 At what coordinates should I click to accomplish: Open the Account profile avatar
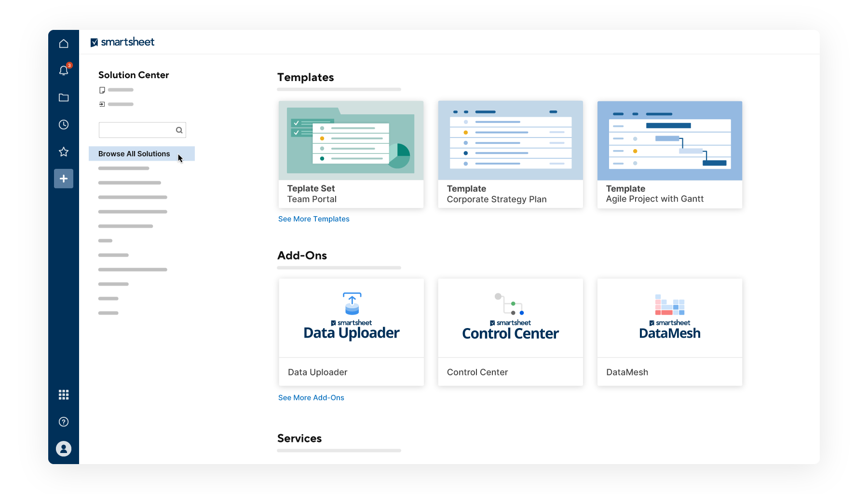[64, 449]
